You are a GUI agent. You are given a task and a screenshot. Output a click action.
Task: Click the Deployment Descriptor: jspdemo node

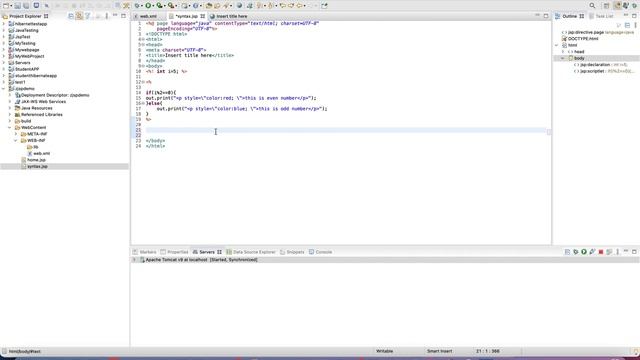pyautogui.click(x=55, y=95)
